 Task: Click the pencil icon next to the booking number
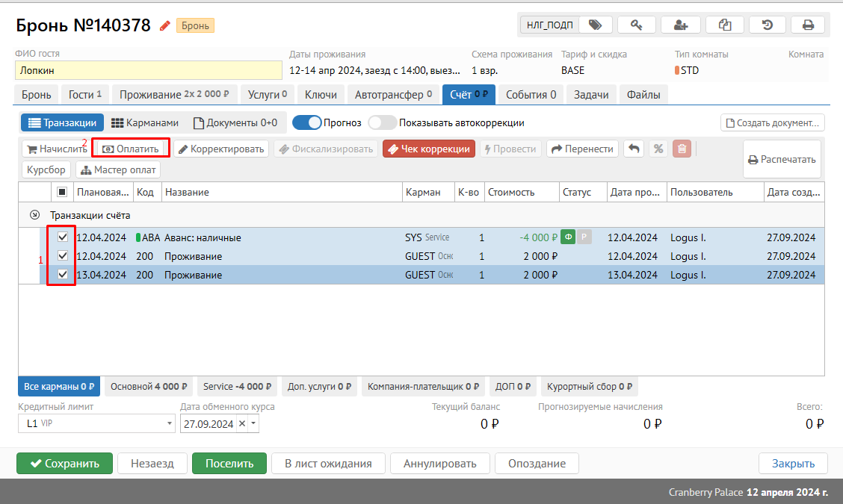click(165, 26)
